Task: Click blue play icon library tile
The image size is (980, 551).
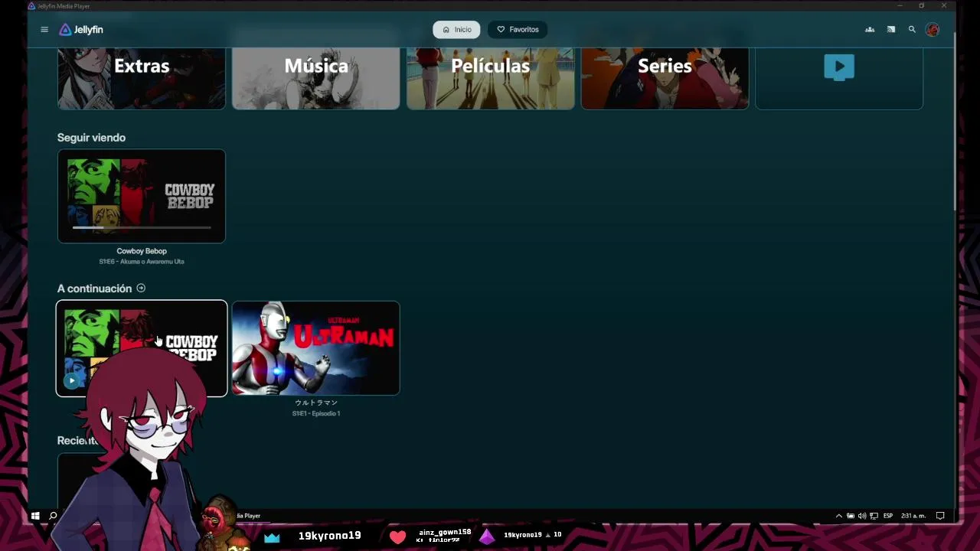Action: pos(839,78)
